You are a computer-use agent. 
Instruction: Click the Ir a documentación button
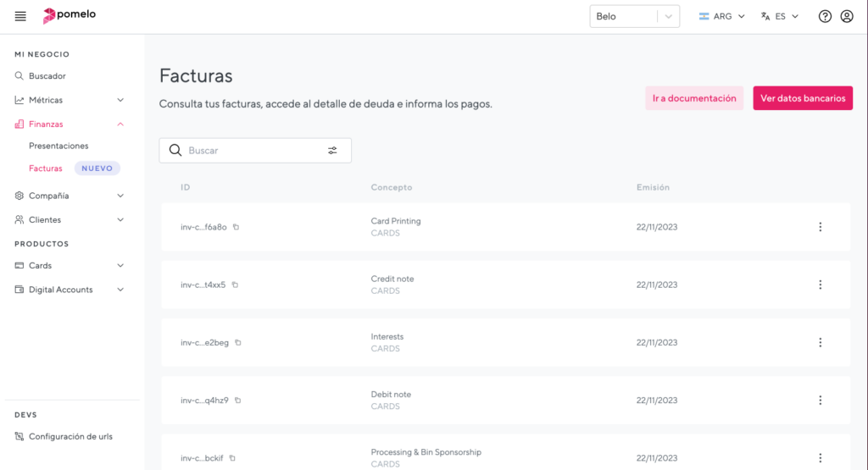click(693, 98)
